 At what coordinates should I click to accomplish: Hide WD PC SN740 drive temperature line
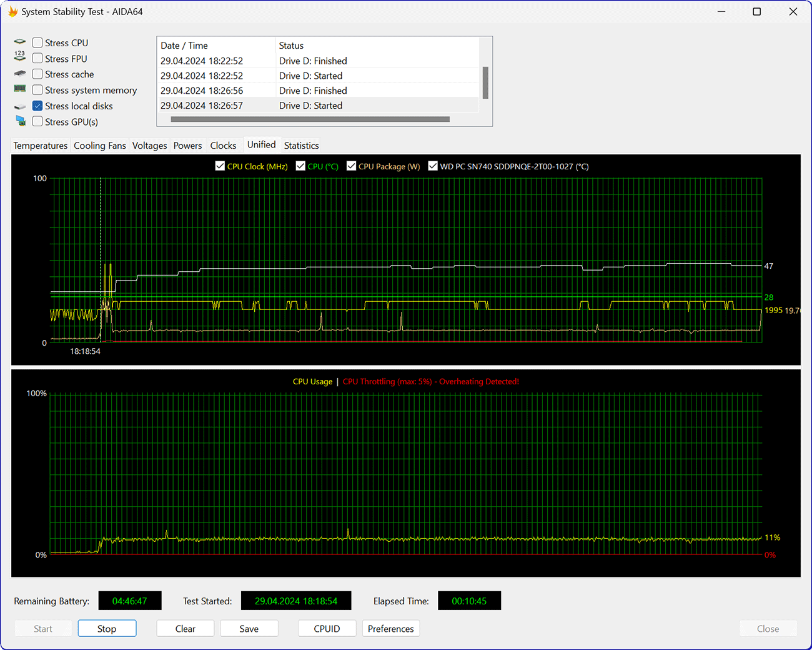pos(433,166)
